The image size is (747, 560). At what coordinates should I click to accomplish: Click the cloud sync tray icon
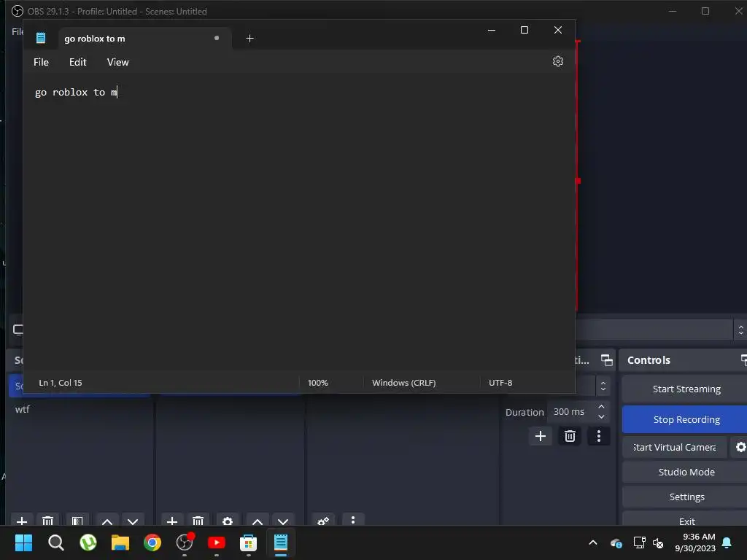click(616, 542)
